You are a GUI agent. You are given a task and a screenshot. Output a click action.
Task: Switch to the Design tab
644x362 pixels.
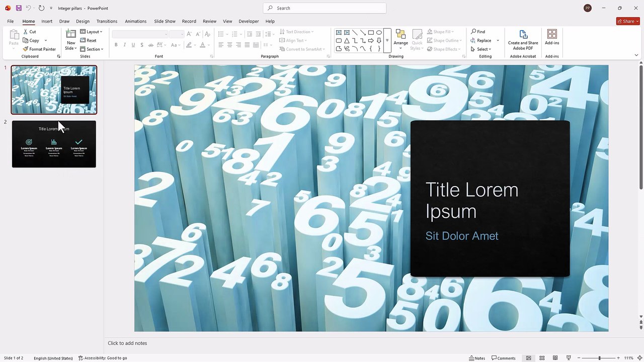pyautogui.click(x=83, y=21)
